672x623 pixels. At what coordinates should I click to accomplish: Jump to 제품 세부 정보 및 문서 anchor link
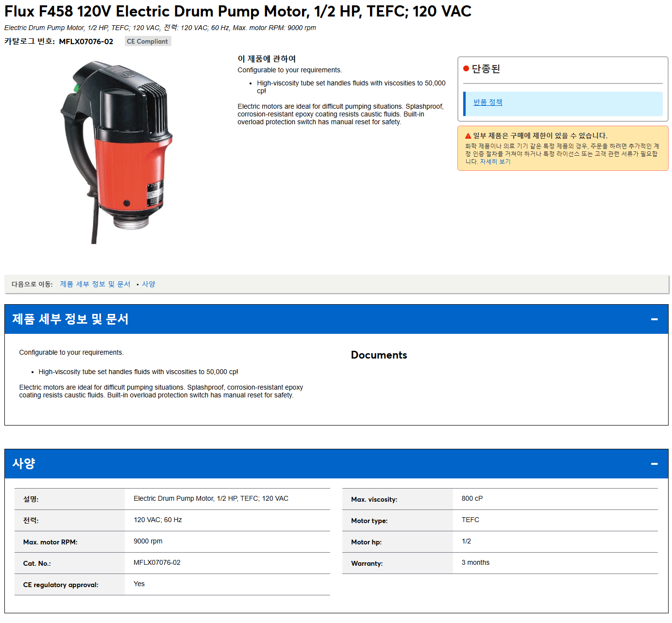95,284
